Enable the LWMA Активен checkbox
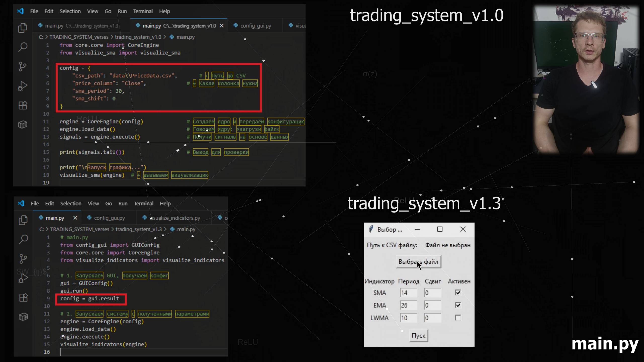The image size is (644, 362). [458, 318]
